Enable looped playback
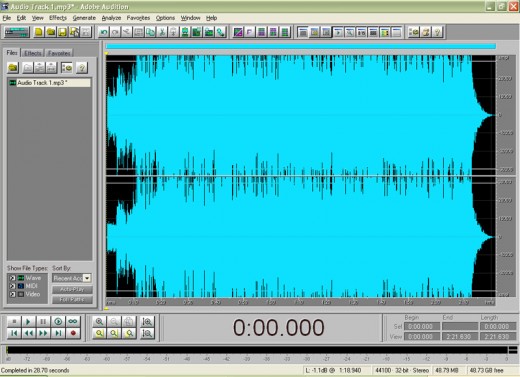 73,322
